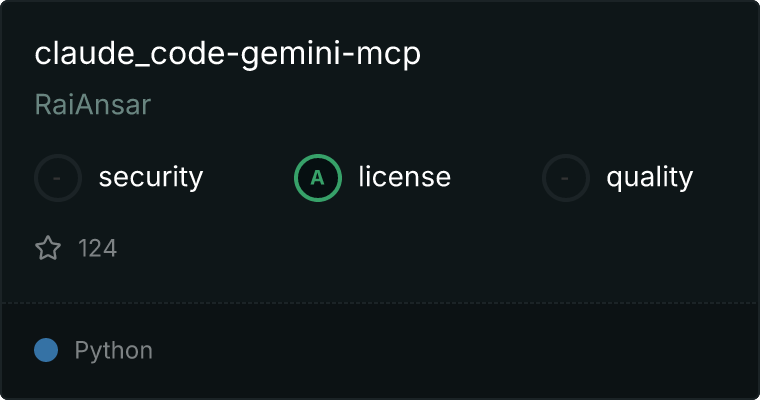Screen dimensions: 760x400
Task: Click the blue Python language dot
Action: [46, 350]
